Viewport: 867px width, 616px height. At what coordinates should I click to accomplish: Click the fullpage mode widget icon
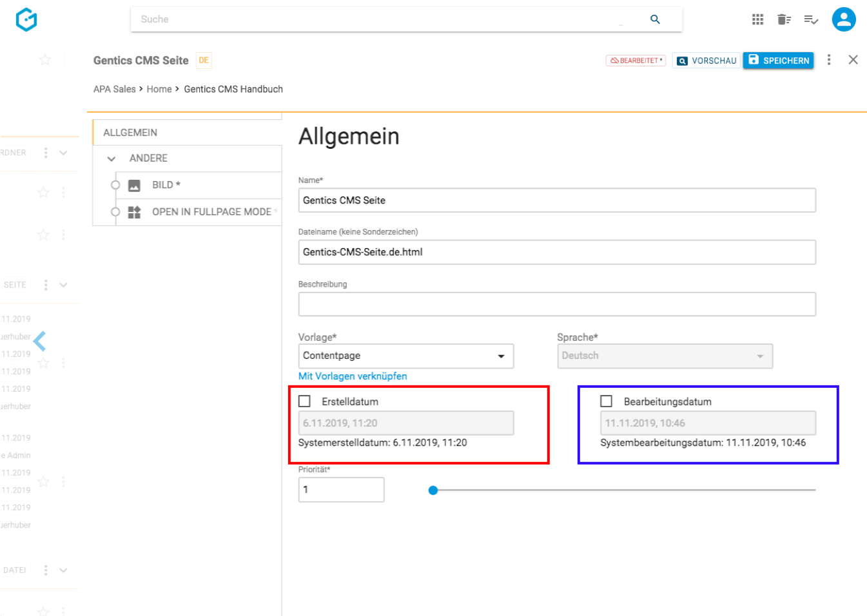point(134,212)
